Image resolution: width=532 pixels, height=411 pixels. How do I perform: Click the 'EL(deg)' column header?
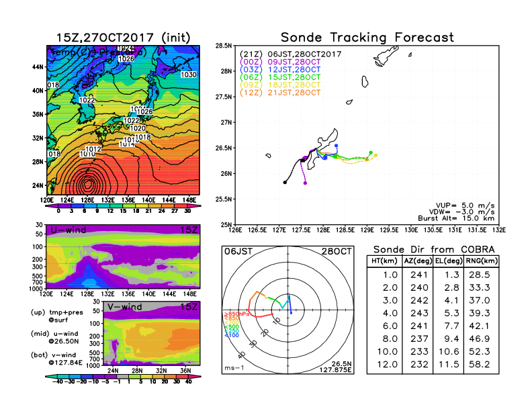coord(449,261)
